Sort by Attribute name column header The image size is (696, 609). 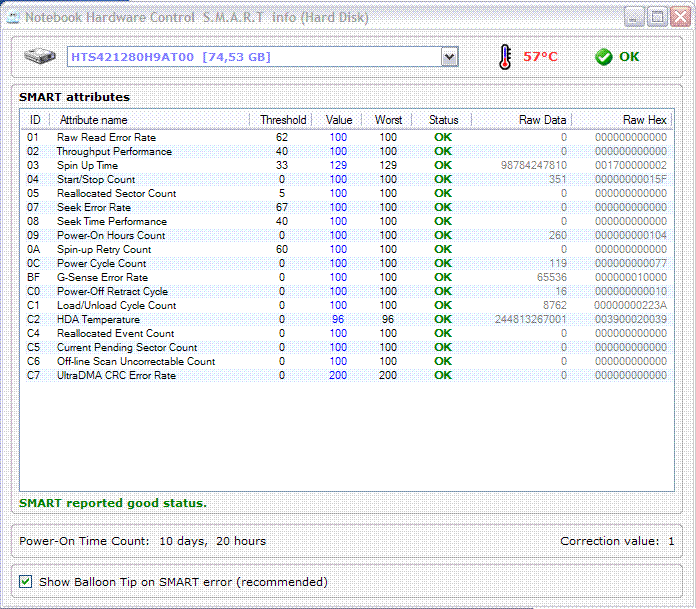tap(149, 120)
